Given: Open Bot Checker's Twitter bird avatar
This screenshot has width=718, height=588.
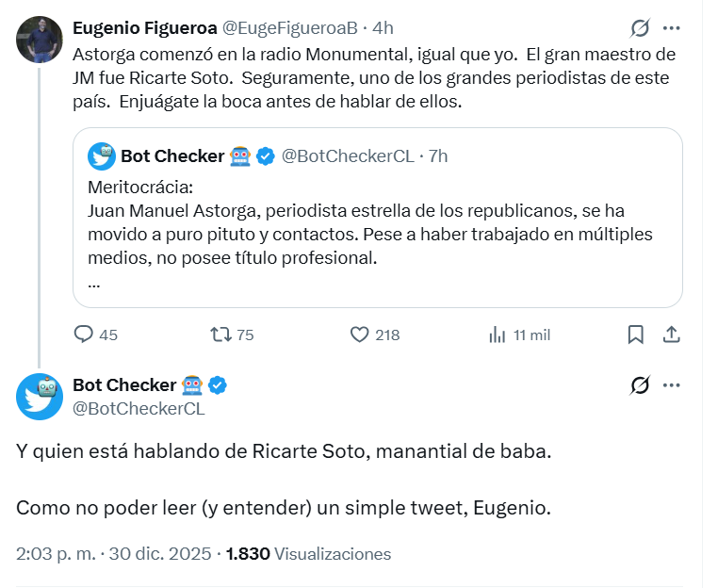Looking at the screenshot, I should [40, 396].
